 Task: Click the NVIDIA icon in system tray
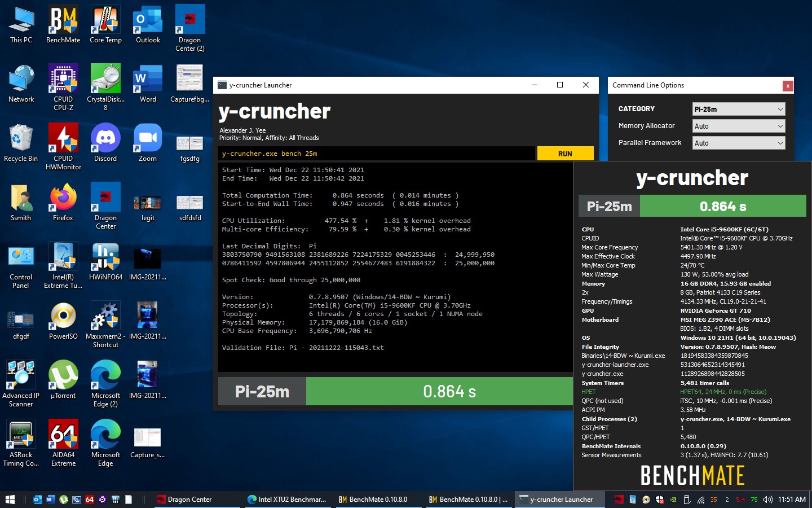pos(673,500)
